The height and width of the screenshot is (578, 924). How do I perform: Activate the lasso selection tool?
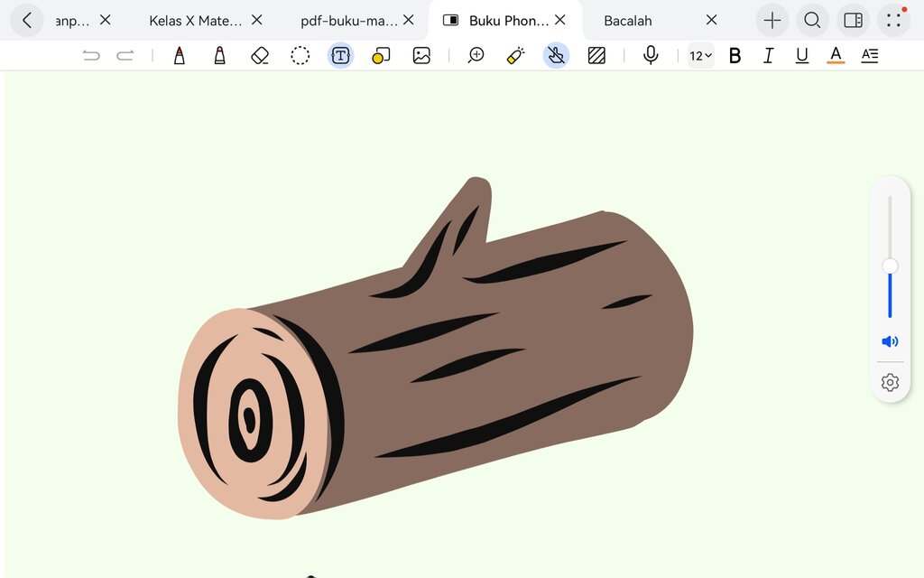pyautogui.click(x=300, y=55)
